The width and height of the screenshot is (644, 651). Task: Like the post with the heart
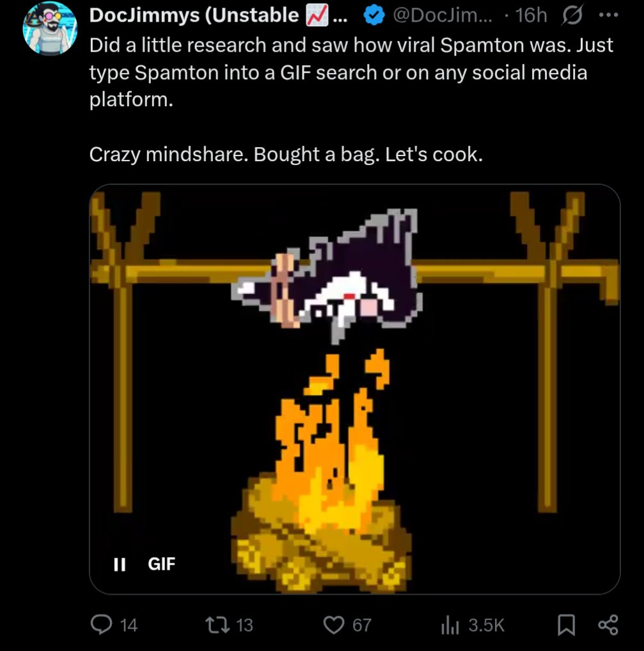[333, 625]
